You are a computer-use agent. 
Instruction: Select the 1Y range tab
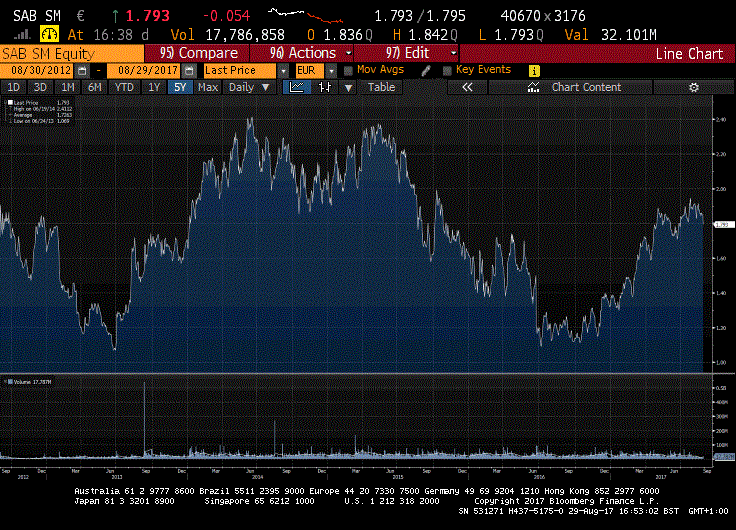(154, 87)
